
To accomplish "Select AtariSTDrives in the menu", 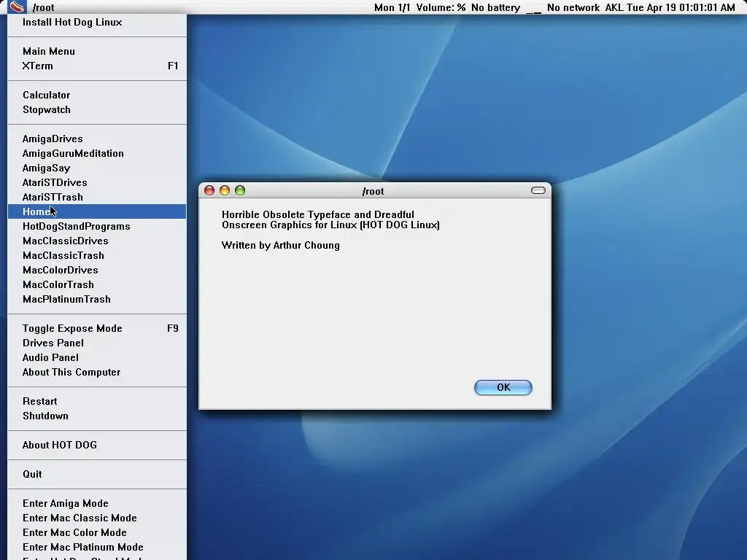I will (x=97, y=183).
